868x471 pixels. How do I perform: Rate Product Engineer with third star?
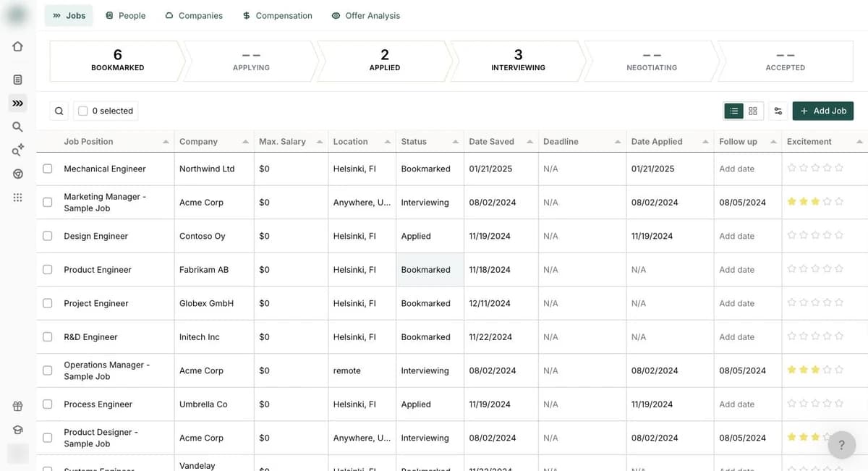815,268
